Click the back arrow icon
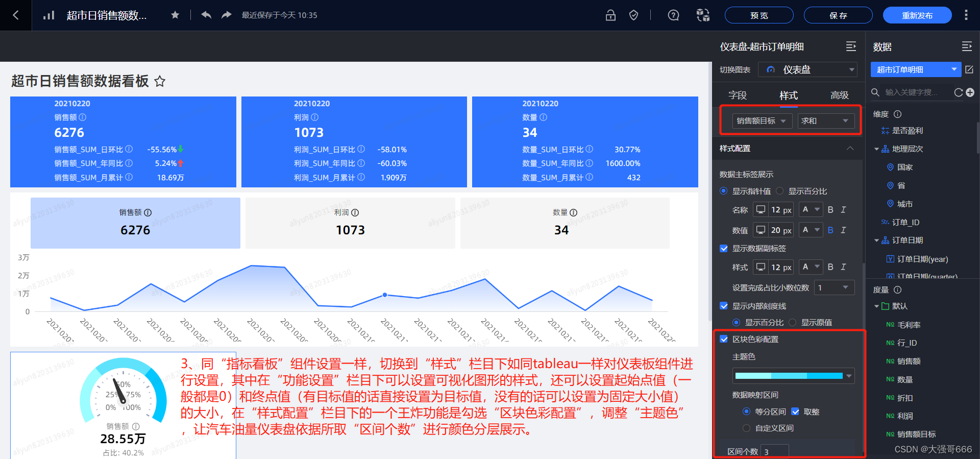This screenshot has width=980, height=459. coord(15,15)
